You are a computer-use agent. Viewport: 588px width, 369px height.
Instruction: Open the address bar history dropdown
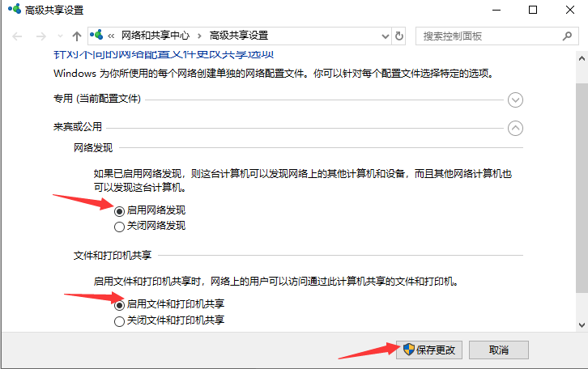384,36
